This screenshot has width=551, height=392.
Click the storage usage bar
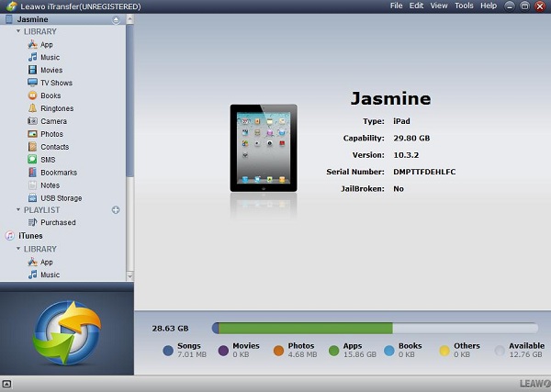coord(375,328)
